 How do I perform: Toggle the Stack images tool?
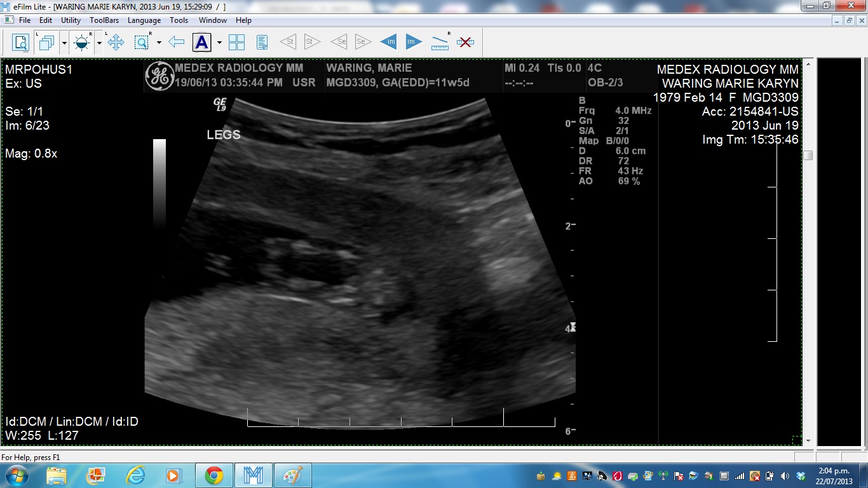tap(46, 43)
